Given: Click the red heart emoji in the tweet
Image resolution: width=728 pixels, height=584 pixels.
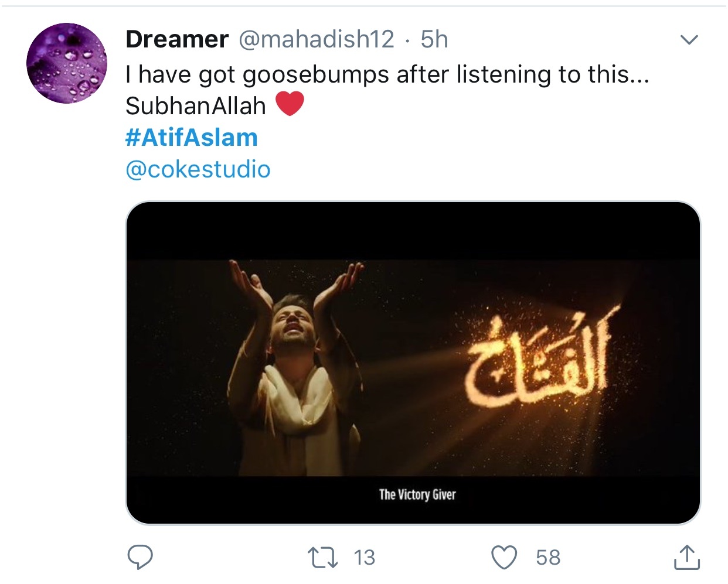Looking at the screenshot, I should [290, 104].
